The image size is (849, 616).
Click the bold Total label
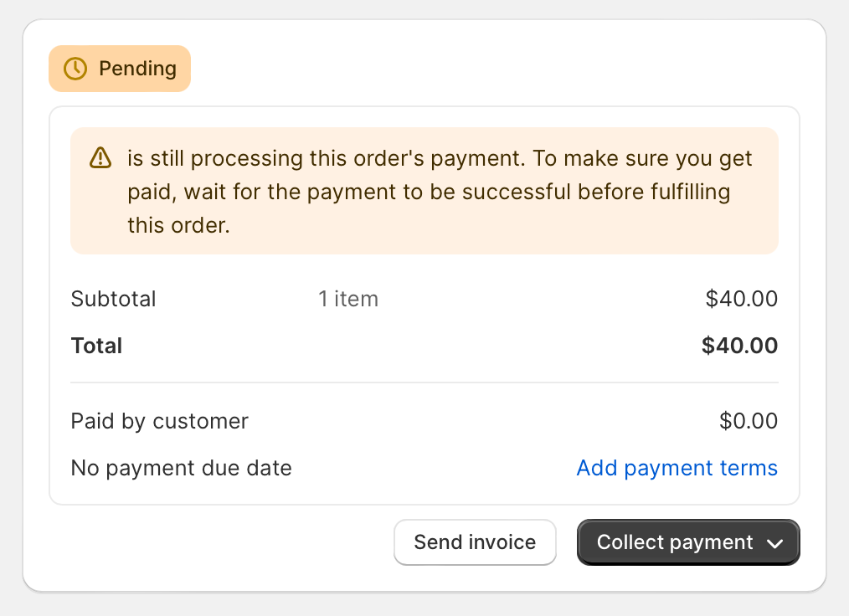(x=97, y=346)
